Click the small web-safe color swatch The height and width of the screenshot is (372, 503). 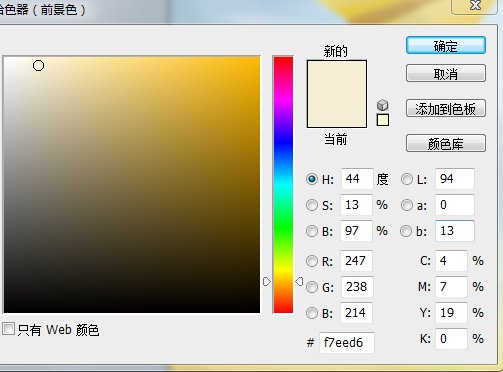(x=383, y=120)
